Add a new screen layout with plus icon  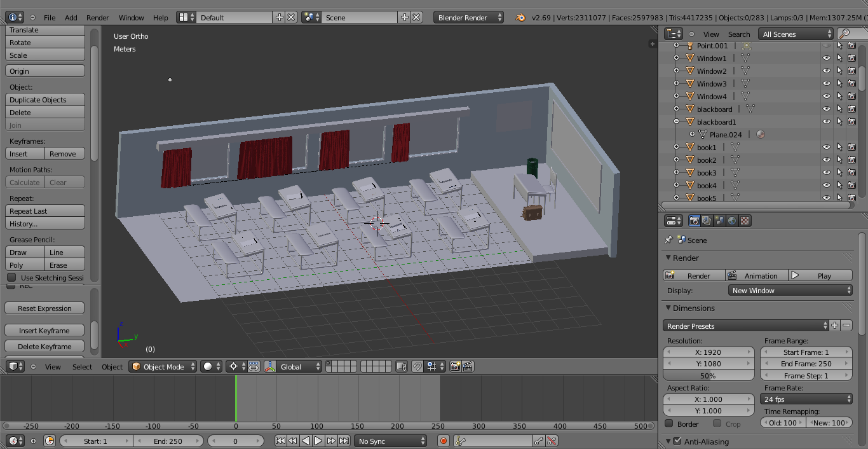pyautogui.click(x=280, y=18)
